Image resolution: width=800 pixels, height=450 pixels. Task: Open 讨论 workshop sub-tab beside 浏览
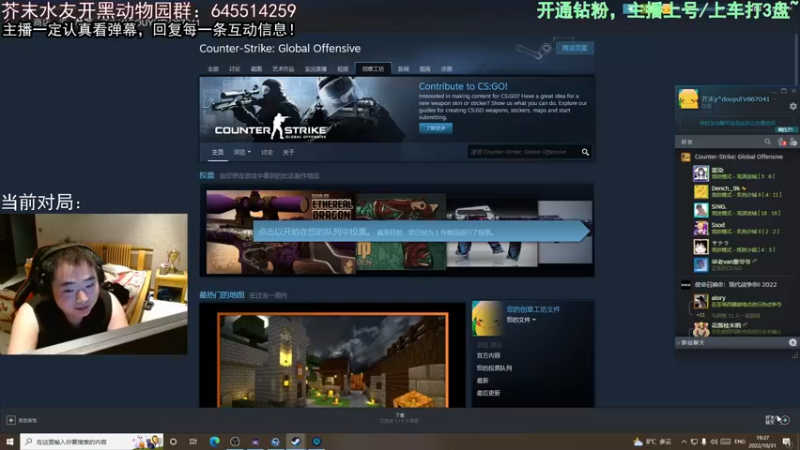[x=267, y=152]
